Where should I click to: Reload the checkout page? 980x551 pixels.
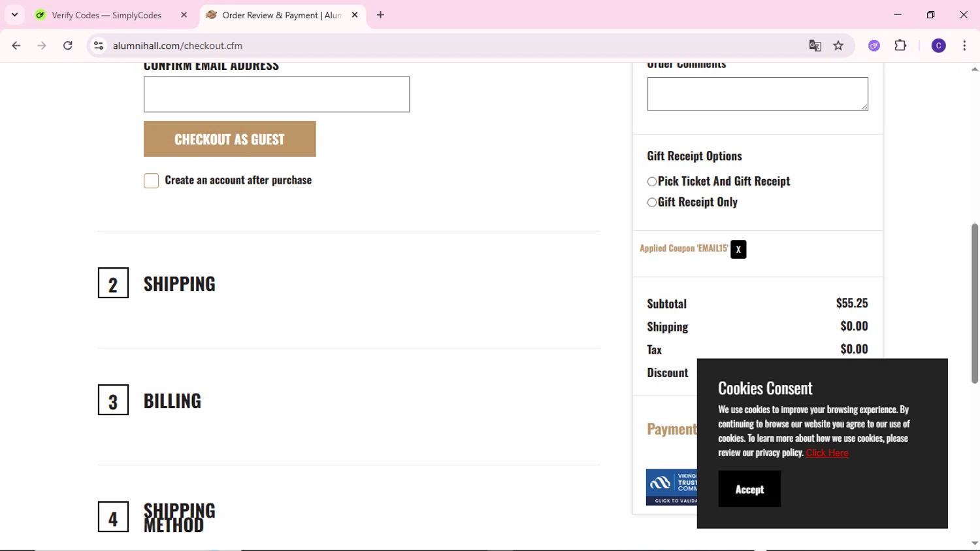tap(68, 46)
